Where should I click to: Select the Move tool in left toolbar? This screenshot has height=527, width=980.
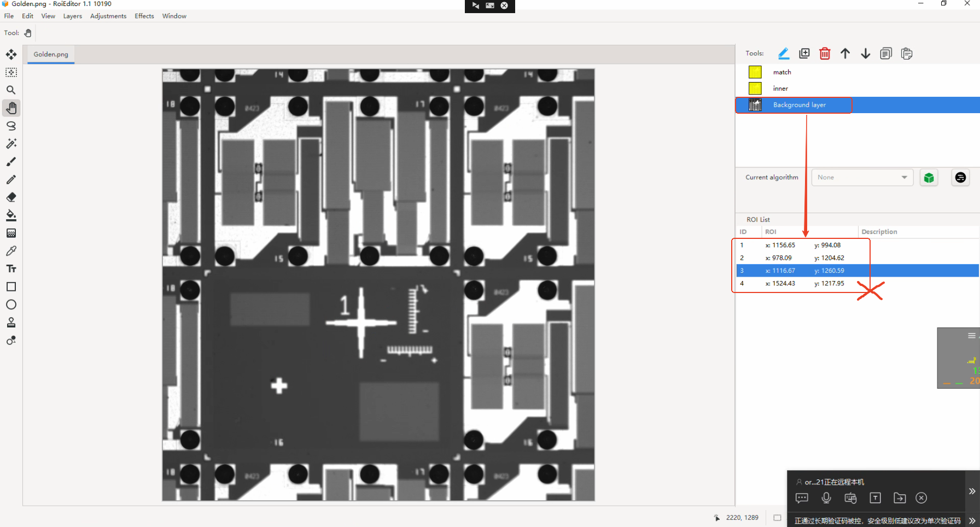click(x=11, y=54)
